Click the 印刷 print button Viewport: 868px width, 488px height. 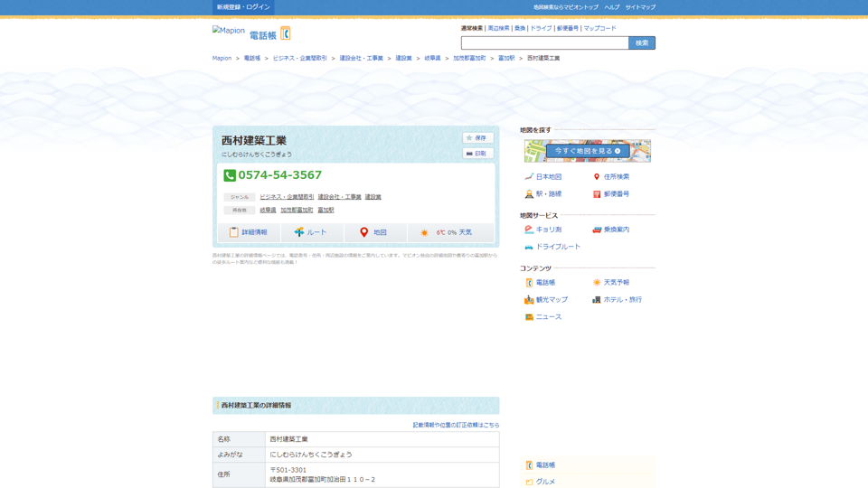click(477, 154)
